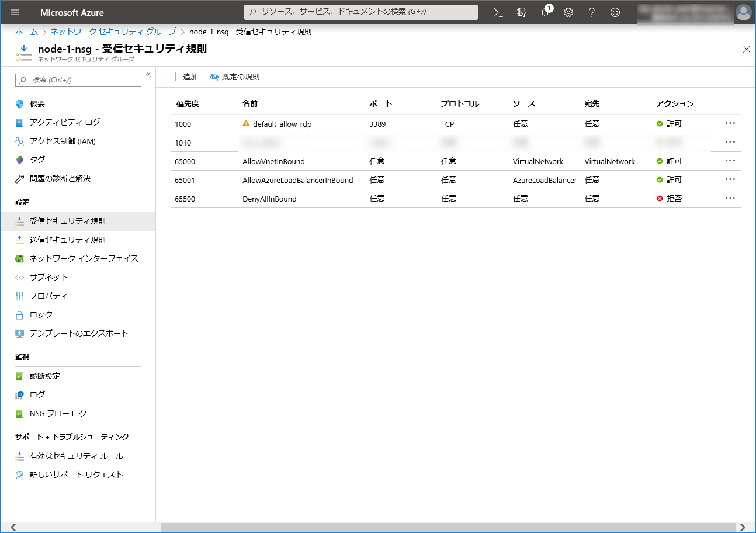Click the user account avatar
Image resolution: width=756 pixels, height=533 pixels.
(743, 12)
